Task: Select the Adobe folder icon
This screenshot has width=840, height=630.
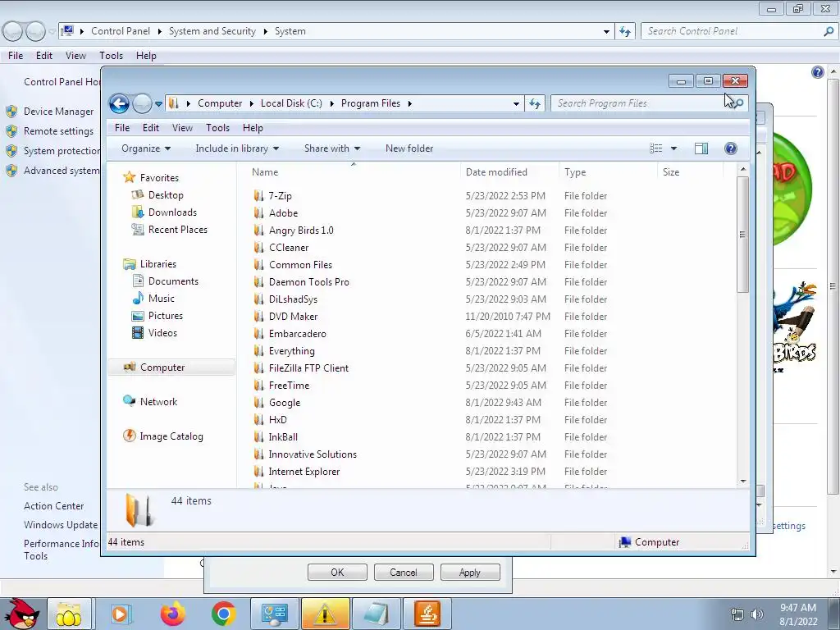Action: point(258,213)
